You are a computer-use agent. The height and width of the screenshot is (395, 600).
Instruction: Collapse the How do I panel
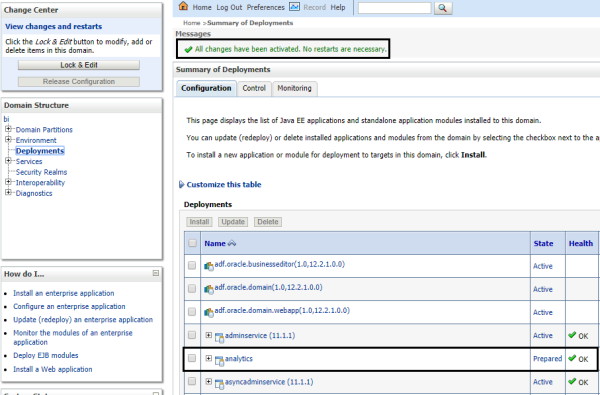coord(155,273)
